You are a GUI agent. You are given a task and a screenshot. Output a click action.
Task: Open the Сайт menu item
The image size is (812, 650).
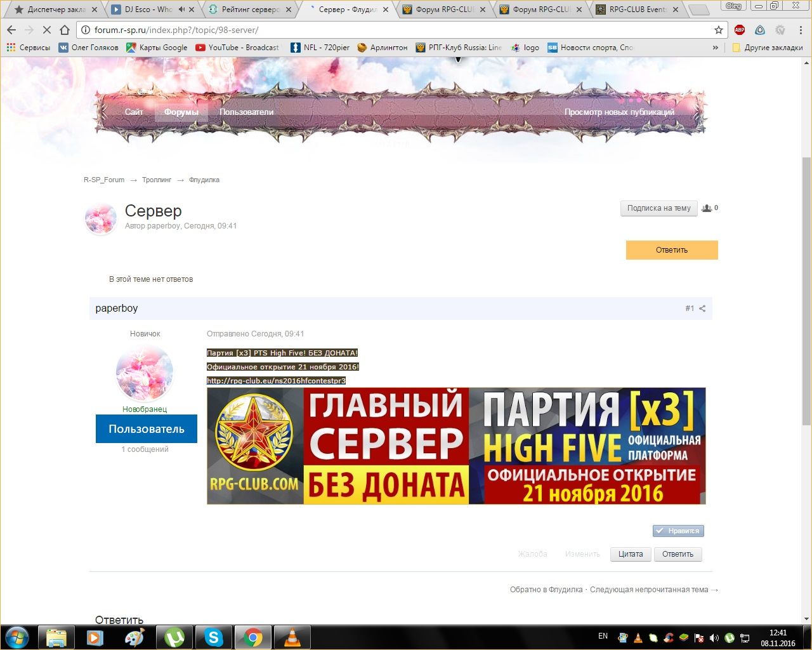pos(134,112)
